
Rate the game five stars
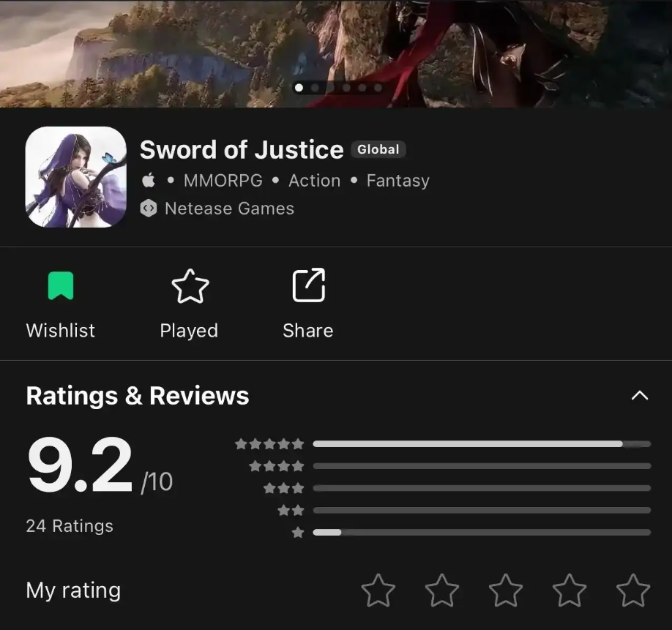pyautogui.click(x=633, y=590)
